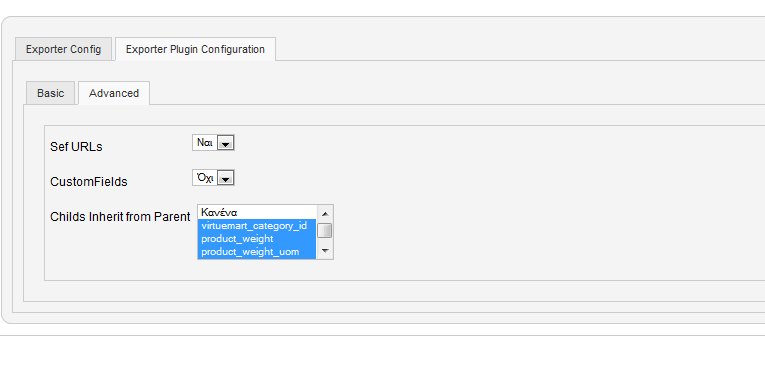The width and height of the screenshot is (765, 367).
Task: Click the Sef URLs label
Action: point(76,147)
